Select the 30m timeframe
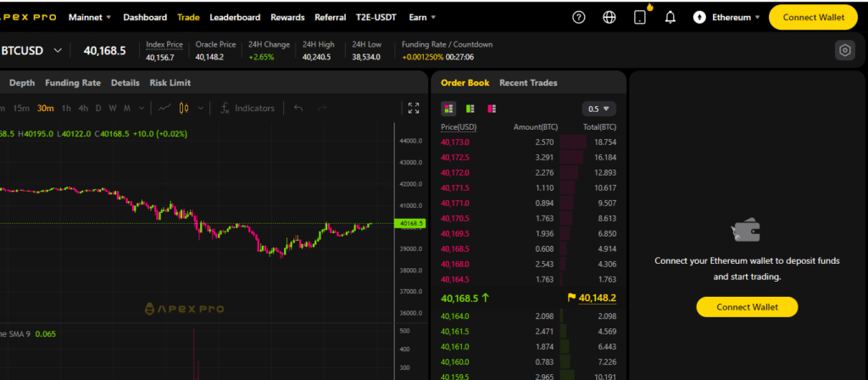 tap(46, 108)
